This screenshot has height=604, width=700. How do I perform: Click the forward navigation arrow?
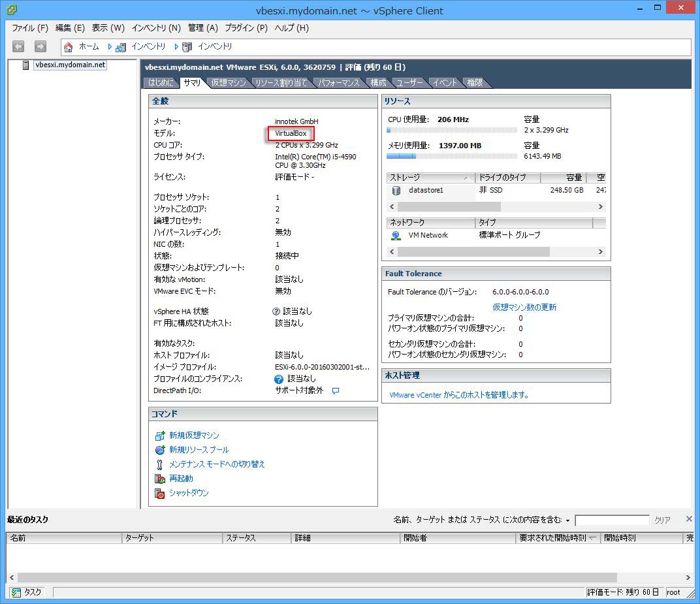point(40,46)
